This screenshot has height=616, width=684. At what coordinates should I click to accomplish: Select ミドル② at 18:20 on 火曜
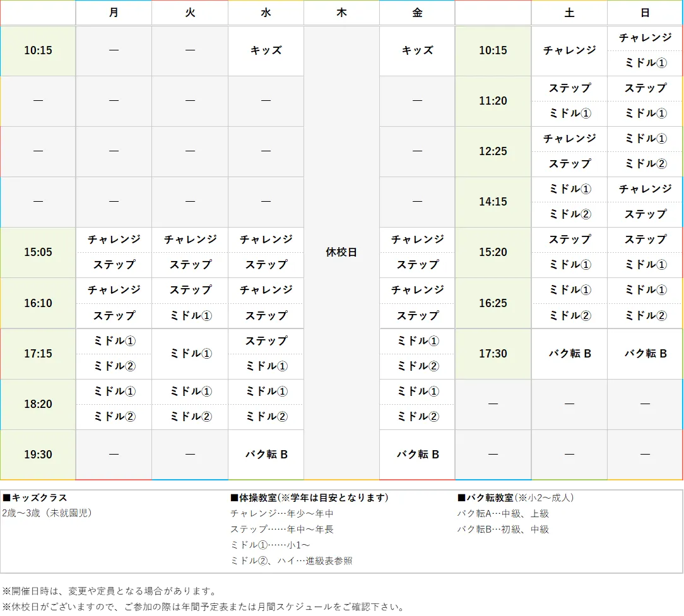tap(189, 417)
